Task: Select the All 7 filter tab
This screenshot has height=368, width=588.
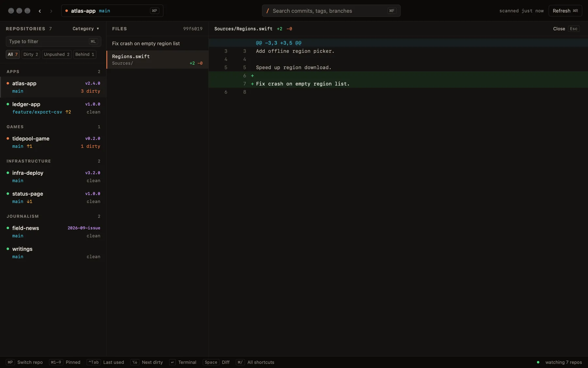Action: (13, 54)
